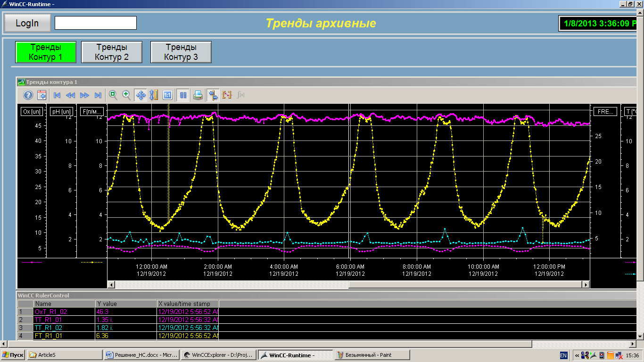Select the zoom area magnifier tool
The image size is (644, 362).
pos(113,95)
